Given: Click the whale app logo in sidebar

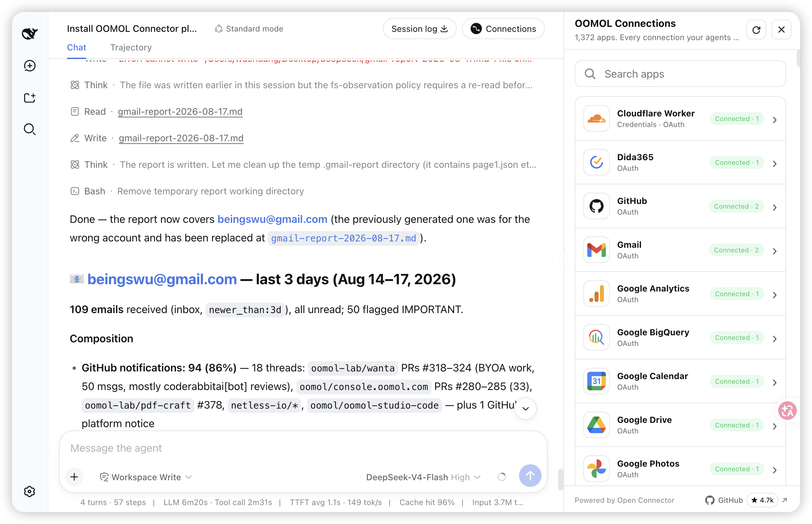Looking at the screenshot, I should tap(30, 33).
